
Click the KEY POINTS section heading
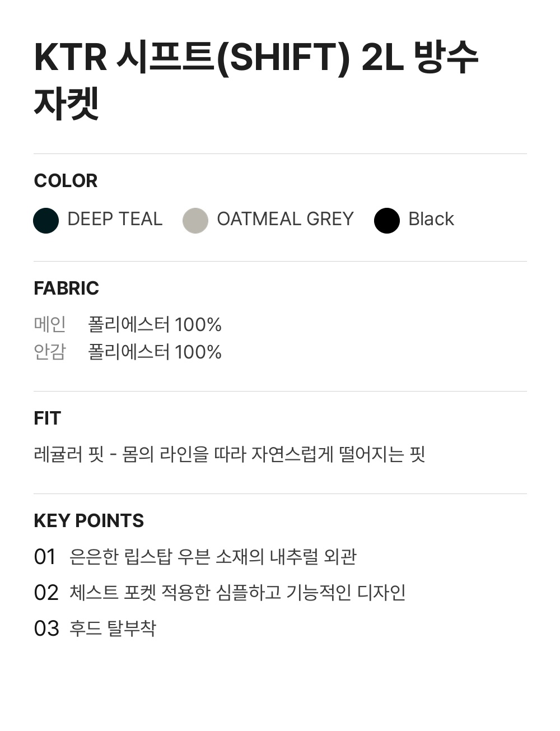(88, 521)
